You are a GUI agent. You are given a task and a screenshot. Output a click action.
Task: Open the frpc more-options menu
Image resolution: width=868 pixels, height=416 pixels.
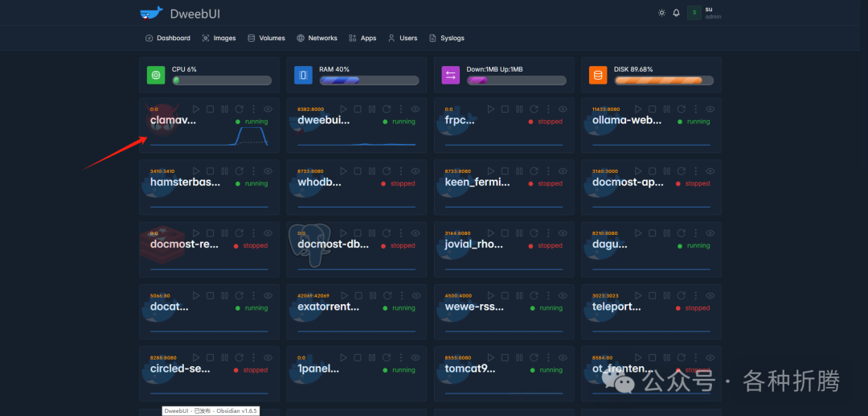click(548, 109)
